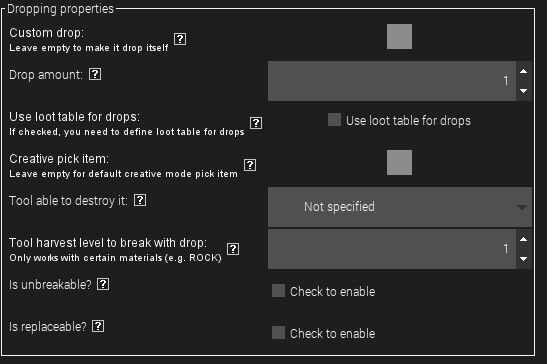Decrease Tool harvest level with down arrow
The height and width of the screenshot is (364, 547).
tap(523, 259)
